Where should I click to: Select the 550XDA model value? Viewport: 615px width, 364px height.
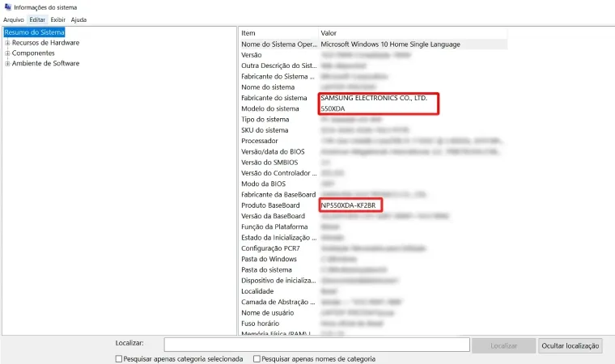[x=333, y=108]
